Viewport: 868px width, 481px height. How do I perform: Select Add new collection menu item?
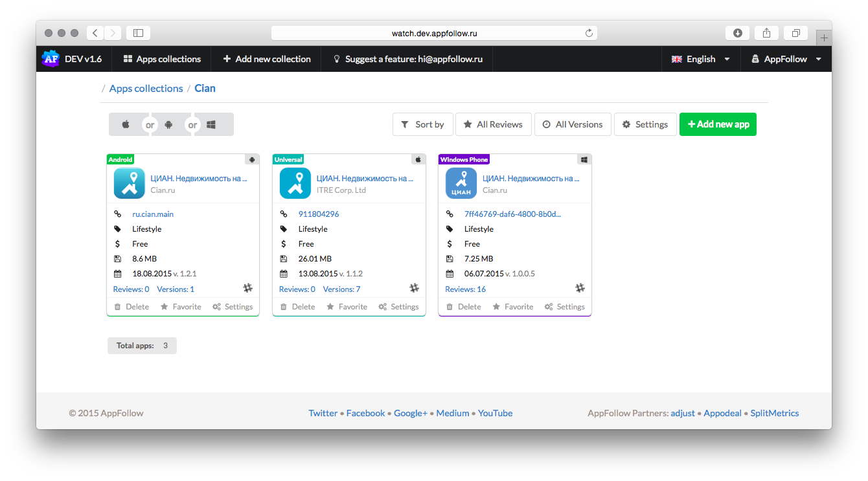point(267,59)
